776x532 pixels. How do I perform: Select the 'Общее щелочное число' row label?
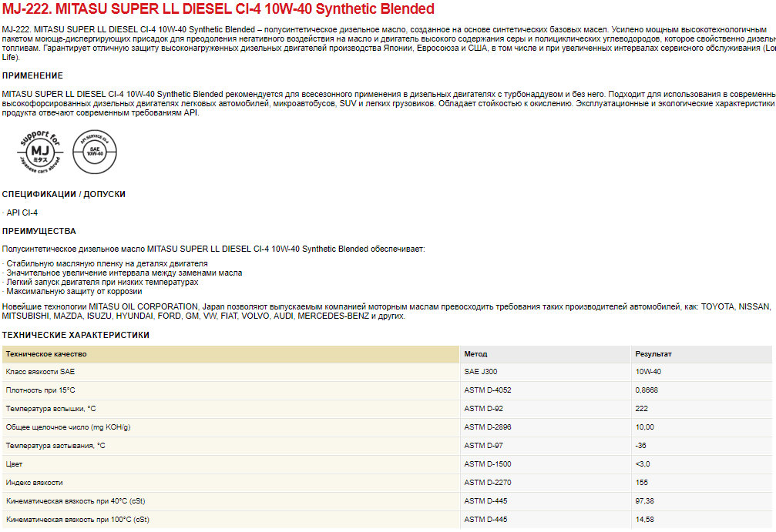coord(69,427)
